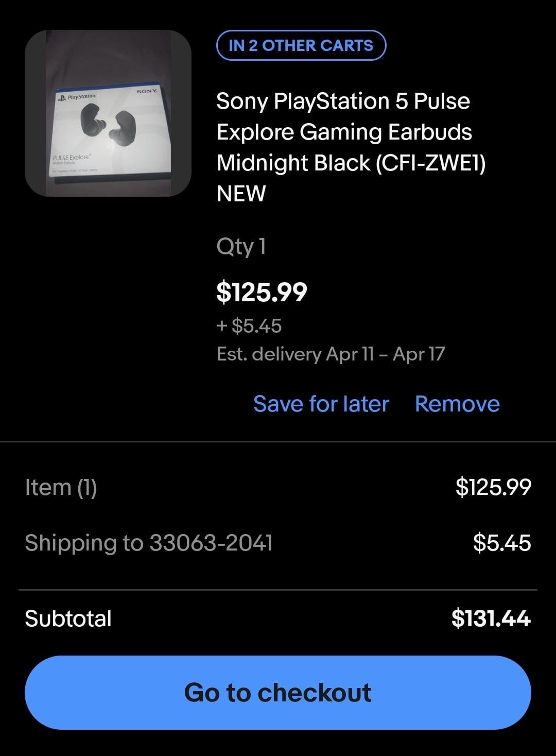Click the $125.99 item total in summary
This screenshot has width=556, height=756.
[x=493, y=487]
